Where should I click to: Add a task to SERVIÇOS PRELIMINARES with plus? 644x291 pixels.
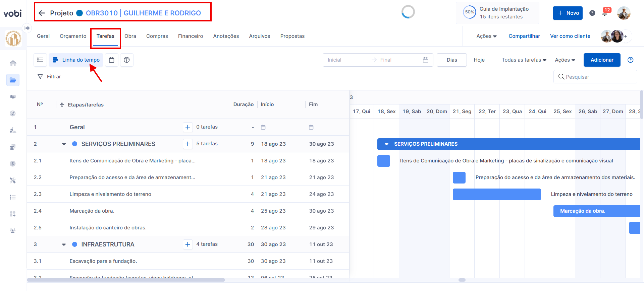tap(188, 144)
